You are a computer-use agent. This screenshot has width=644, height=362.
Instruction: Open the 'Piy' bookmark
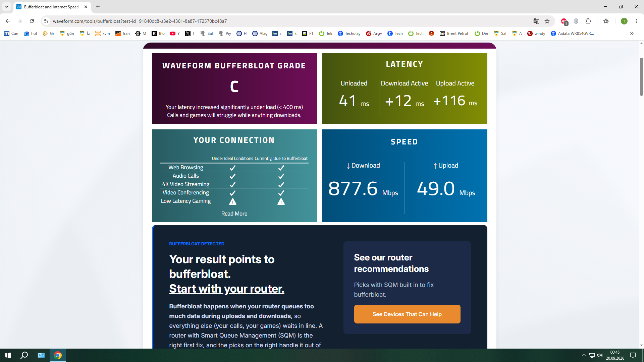(225, 34)
